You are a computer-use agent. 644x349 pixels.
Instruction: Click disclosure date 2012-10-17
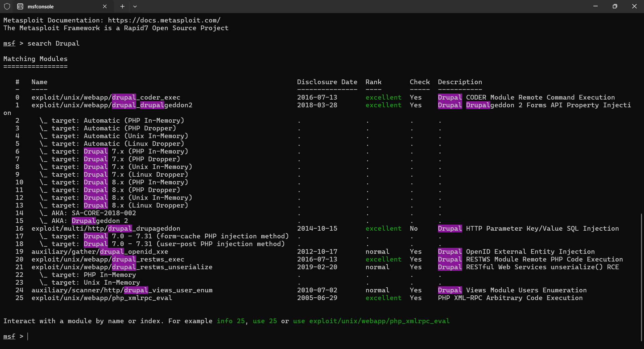(317, 252)
